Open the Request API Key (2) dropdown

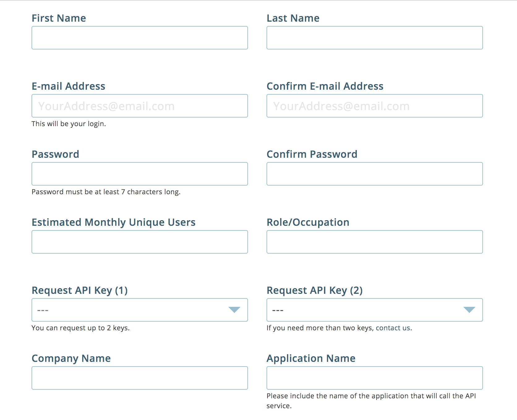pyautogui.click(x=375, y=310)
